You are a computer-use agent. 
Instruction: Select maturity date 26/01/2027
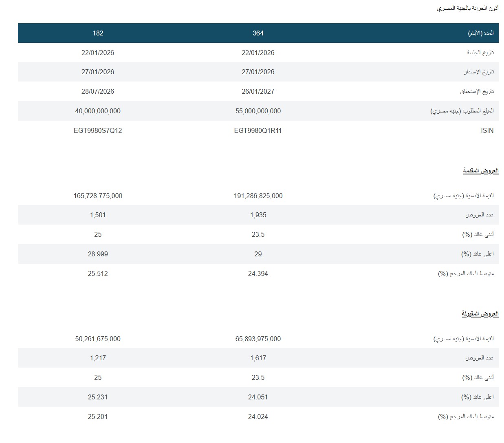258,91
